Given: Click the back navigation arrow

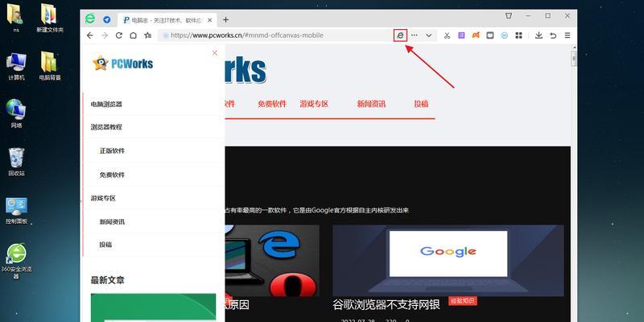Looking at the screenshot, I should (90, 35).
